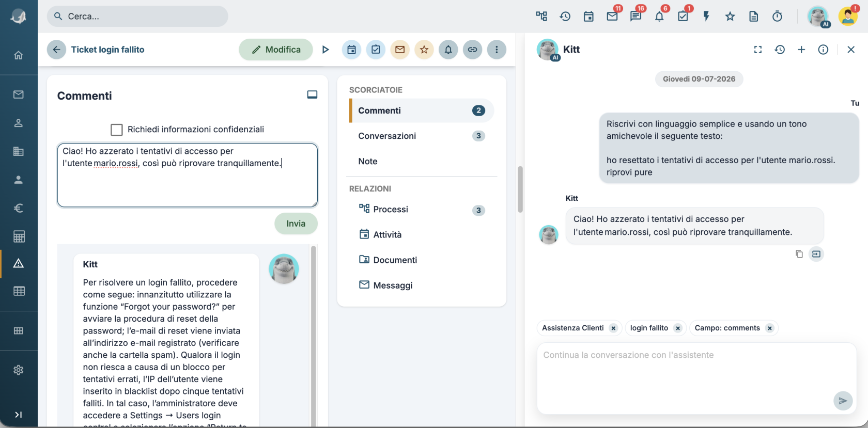Open favorites star in top bar
The height and width of the screenshot is (428, 868).
(730, 17)
